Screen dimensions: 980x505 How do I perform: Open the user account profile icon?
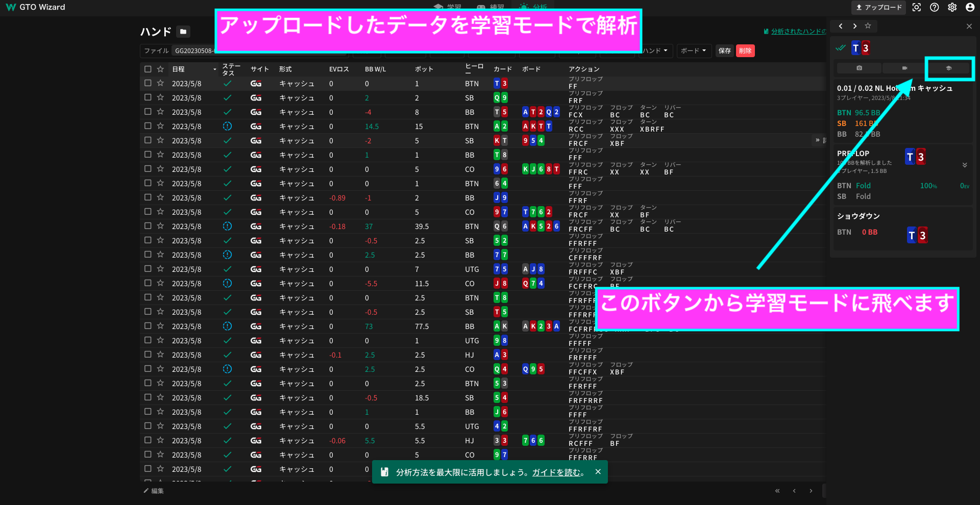(970, 7)
